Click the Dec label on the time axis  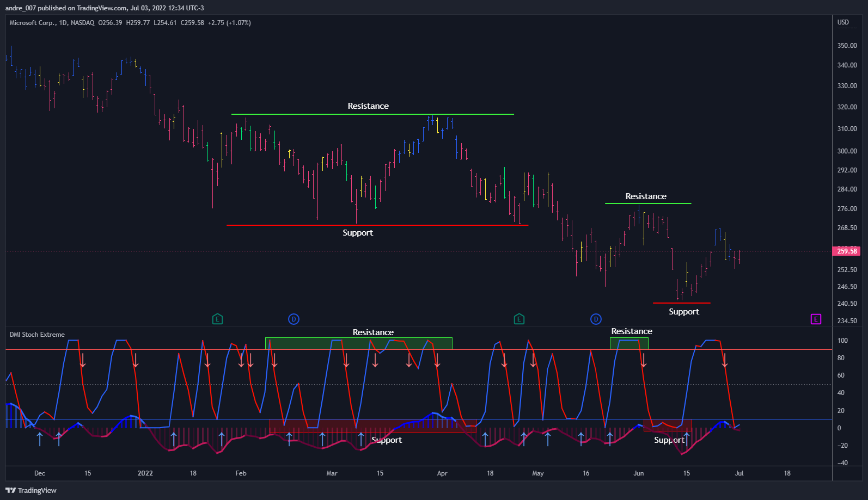(x=40, y=473)
